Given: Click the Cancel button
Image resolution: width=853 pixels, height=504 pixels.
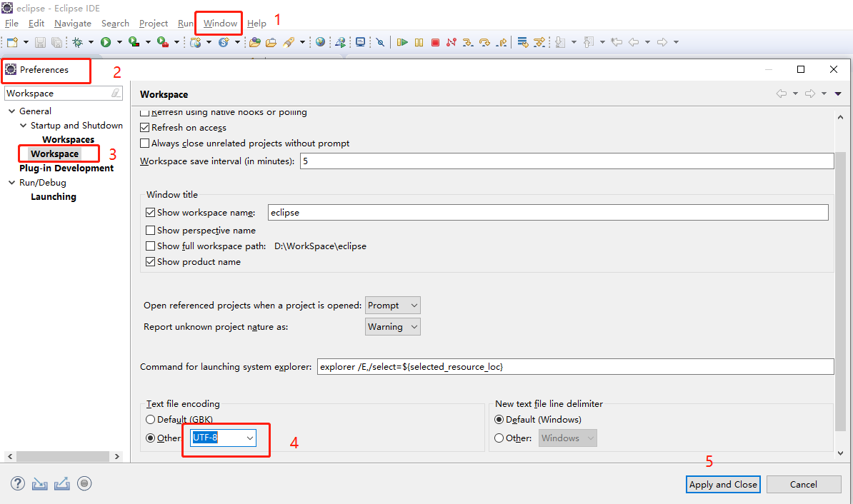Looking at the screenshot, I should pyautogui.click(x=804, y=485).
